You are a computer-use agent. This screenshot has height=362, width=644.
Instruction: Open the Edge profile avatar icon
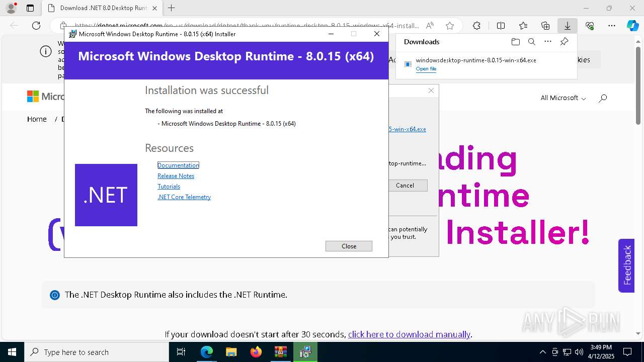[11, 8]
